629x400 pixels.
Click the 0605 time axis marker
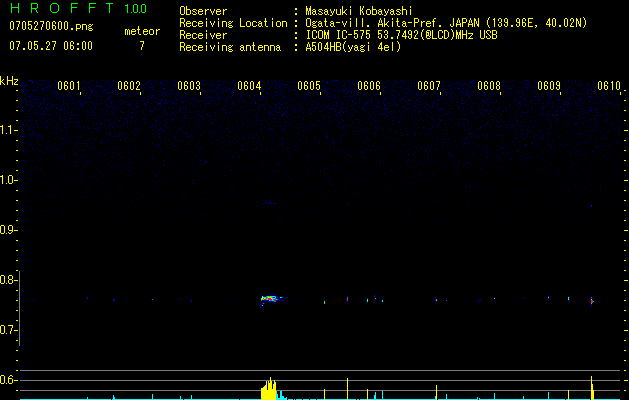pyautogui.click(x=308, y=86)
